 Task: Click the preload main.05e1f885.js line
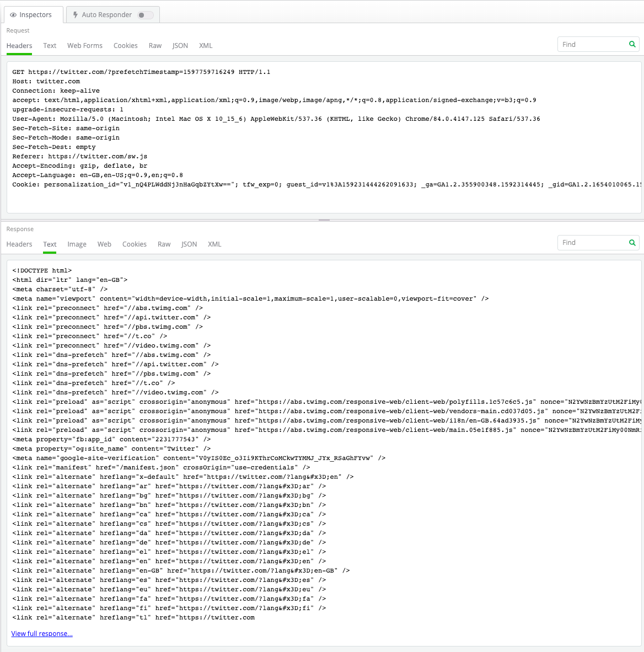click(x=327, y=430)
